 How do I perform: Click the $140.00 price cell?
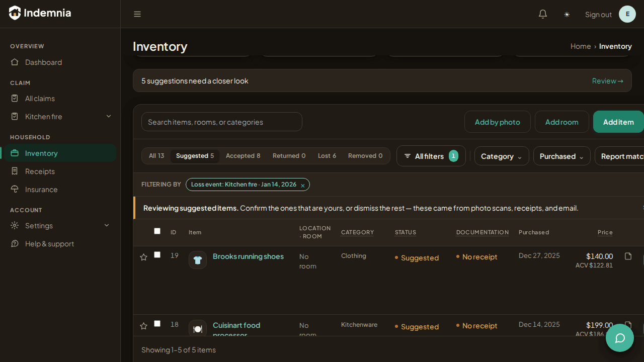coord(599,256)
